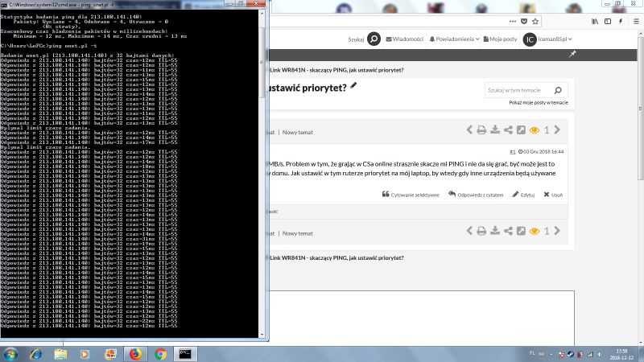Image resolution: width=644 pixels, height=362 pixels.
Task: Click PL language indicator in tray
Action: pyautogui.click(x=532, y=353)
